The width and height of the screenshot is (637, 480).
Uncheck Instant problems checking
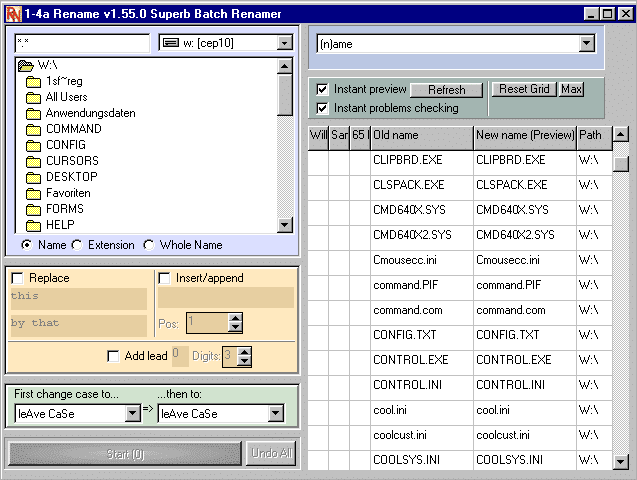click(322, 108)
